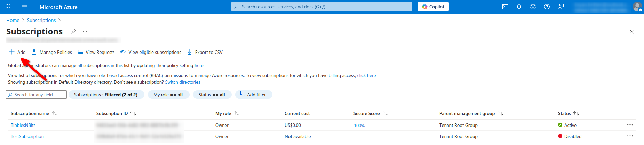This screenshot has width=644, height=145.
Task: Click Owner role in TestSubscription row
Action: [x=222, y=136]
